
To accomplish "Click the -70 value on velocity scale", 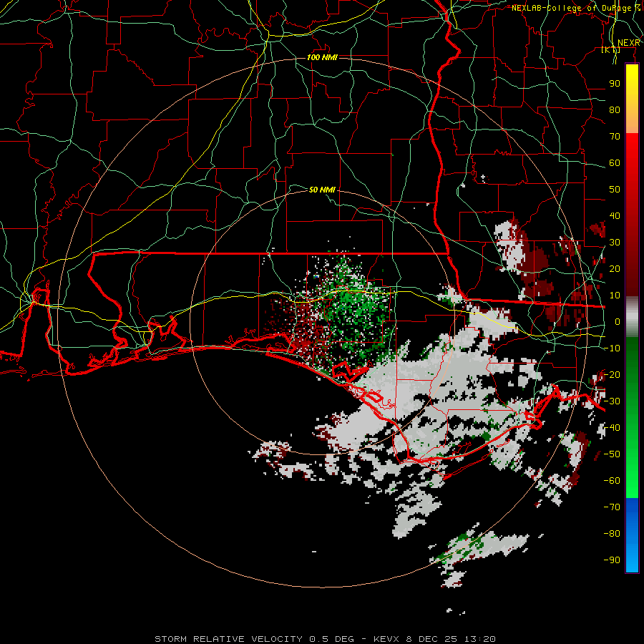I will point(612,507).
